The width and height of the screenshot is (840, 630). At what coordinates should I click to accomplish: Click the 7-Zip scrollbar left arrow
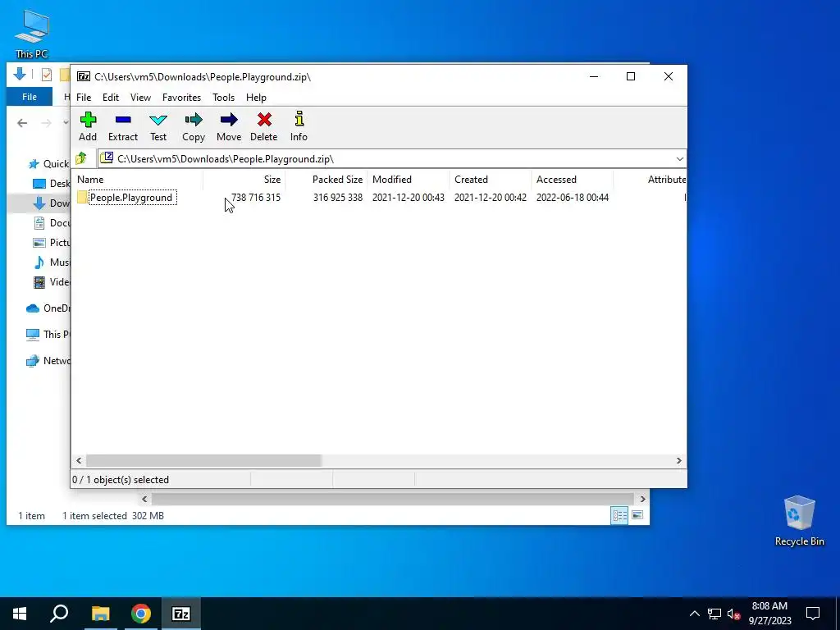80,461
